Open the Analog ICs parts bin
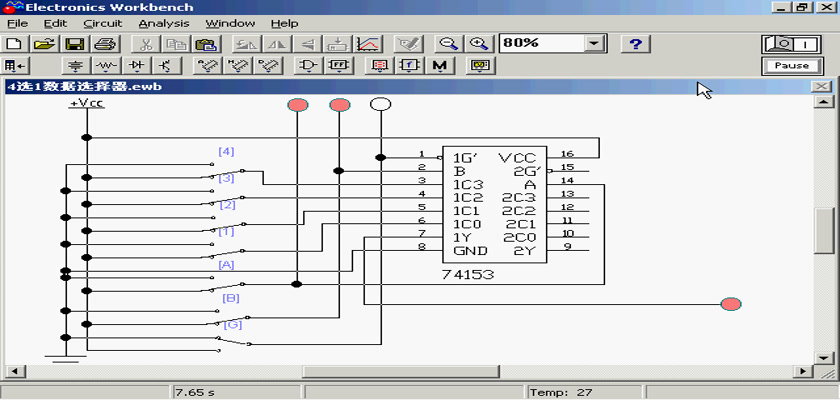This screenshot has height=400, width=840. (207, 65)
